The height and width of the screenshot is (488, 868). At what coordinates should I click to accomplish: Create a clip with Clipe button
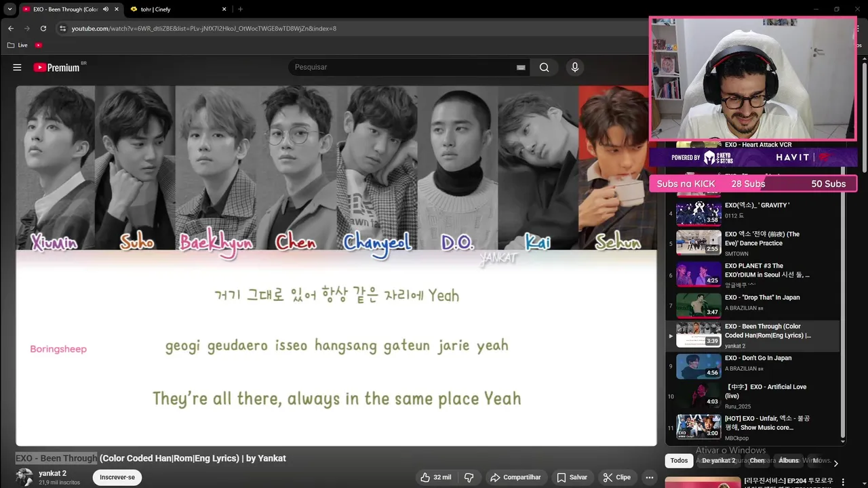617,477
